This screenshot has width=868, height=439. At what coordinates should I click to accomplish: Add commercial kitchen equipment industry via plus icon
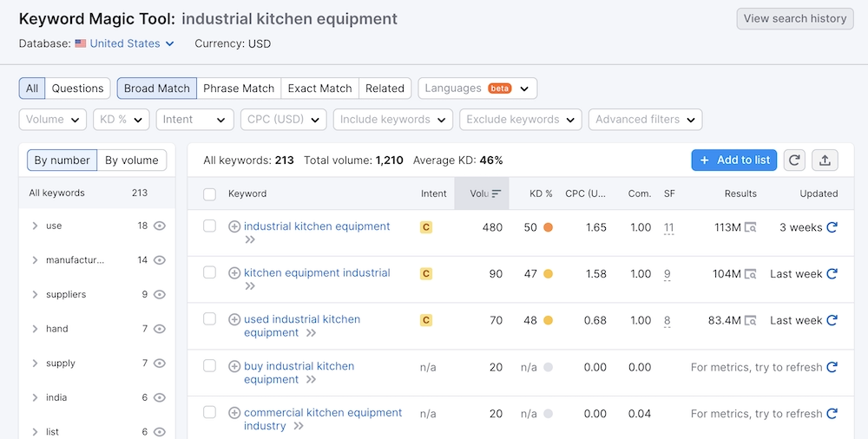tap(234, 412)
